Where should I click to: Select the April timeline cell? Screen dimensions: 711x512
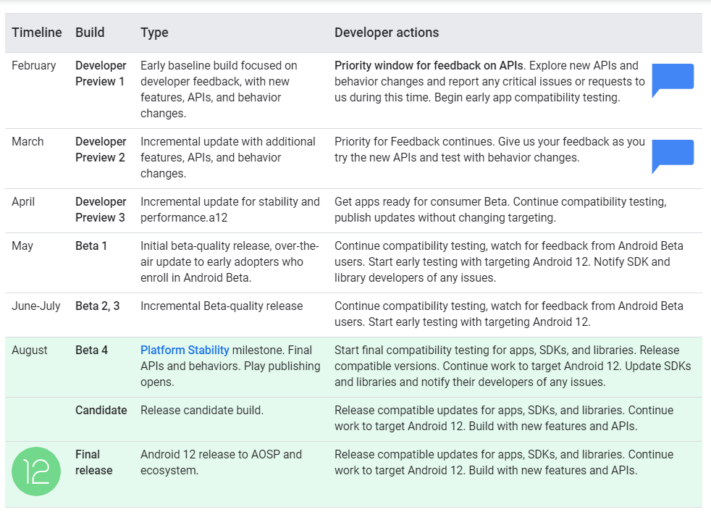point(23,202)
